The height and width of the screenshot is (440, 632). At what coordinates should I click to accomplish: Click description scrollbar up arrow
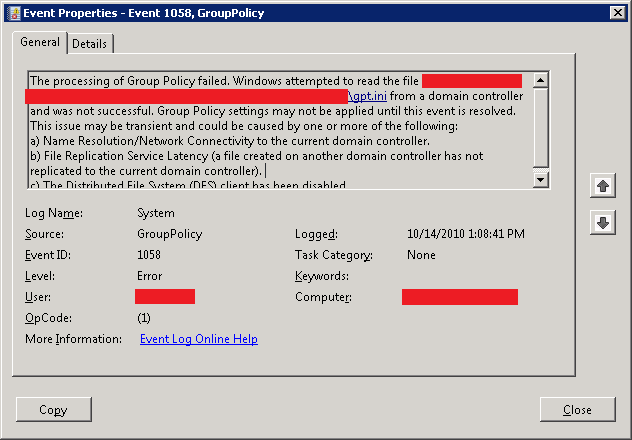pyautogui.click(x=540, y=80)
